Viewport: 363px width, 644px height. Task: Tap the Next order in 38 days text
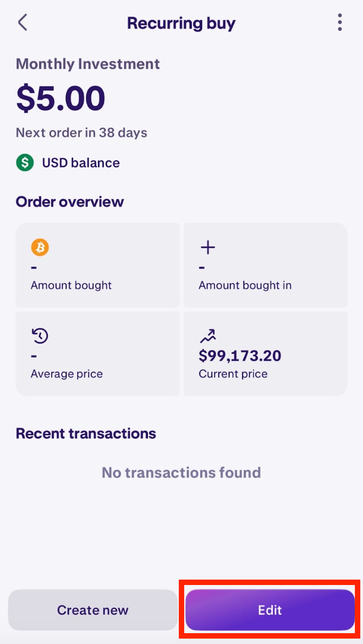(81, 133)
